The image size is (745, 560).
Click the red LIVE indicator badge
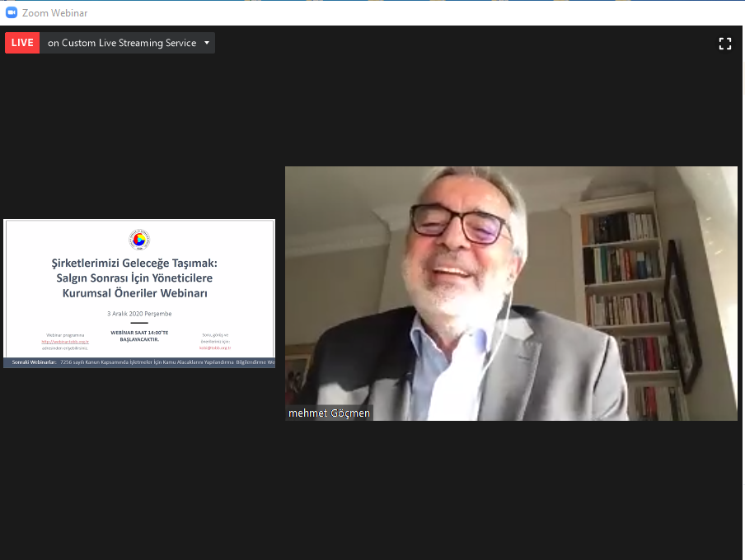tap(22, 43)
